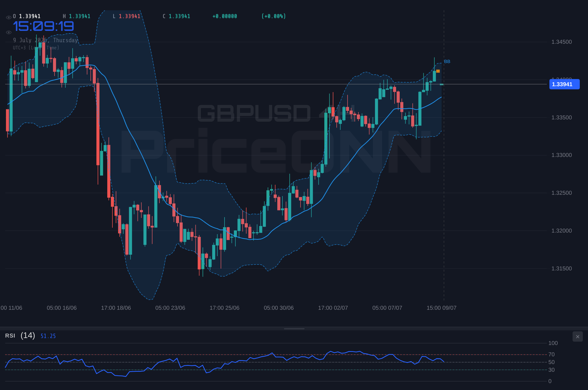Click the date text 9 July Thursday
Image resolution: width=588 pixels, height=390 pixels.
[x=46, y=40]
